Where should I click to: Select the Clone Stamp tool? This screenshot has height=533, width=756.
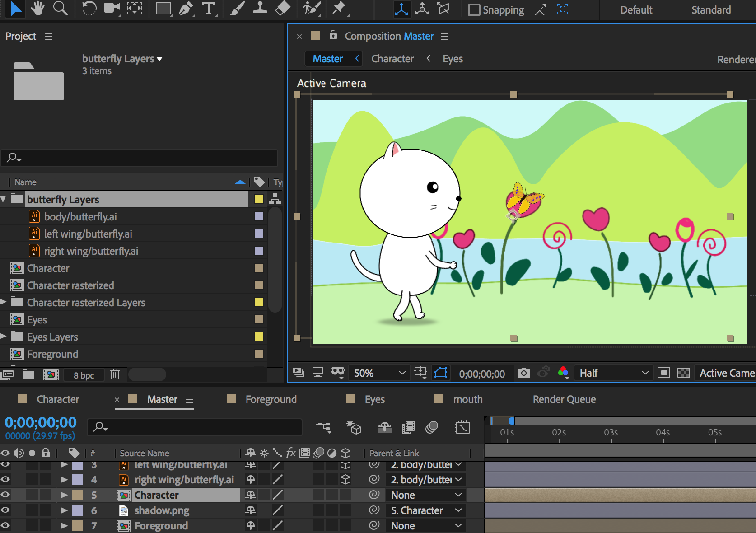pos(260,8)
